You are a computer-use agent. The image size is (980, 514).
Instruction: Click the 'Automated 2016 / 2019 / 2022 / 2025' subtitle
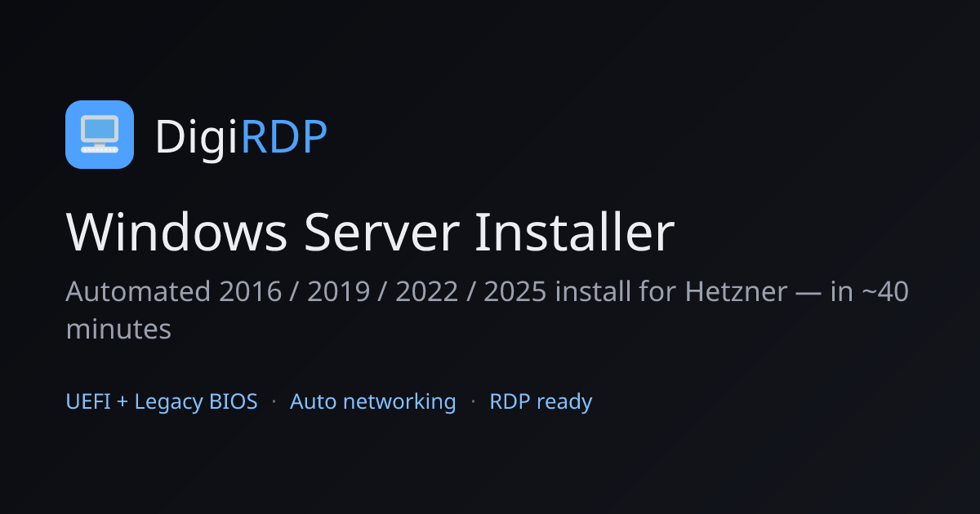487,310
